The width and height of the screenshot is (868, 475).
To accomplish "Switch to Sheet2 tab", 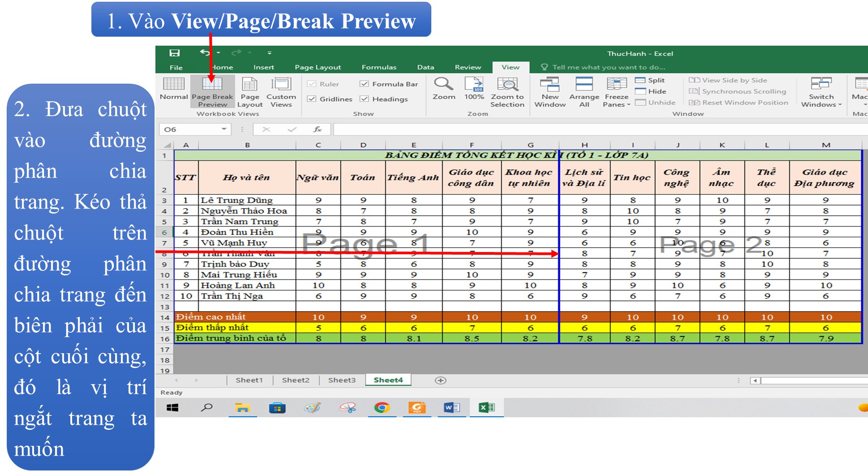I will tap(296, 380).
